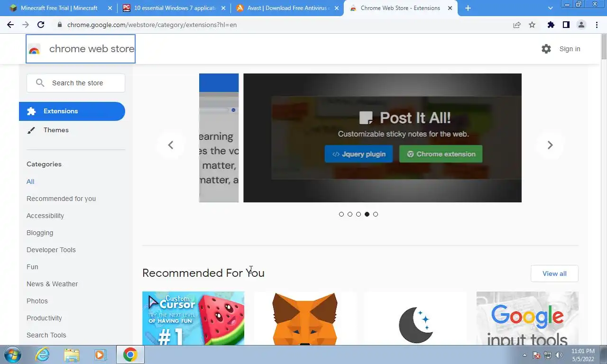Click the share page icon in address bar
The image size is (607, 364).
517,25
